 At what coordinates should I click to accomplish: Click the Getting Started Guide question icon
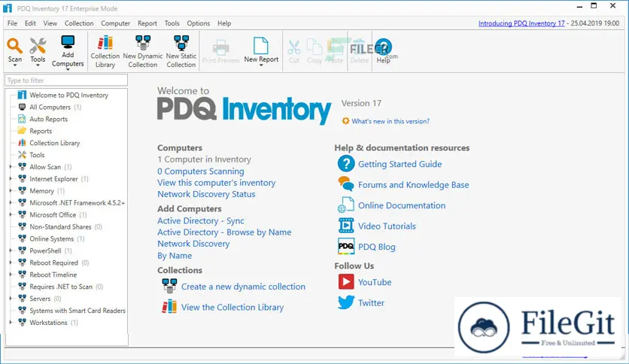pos(346,163)
